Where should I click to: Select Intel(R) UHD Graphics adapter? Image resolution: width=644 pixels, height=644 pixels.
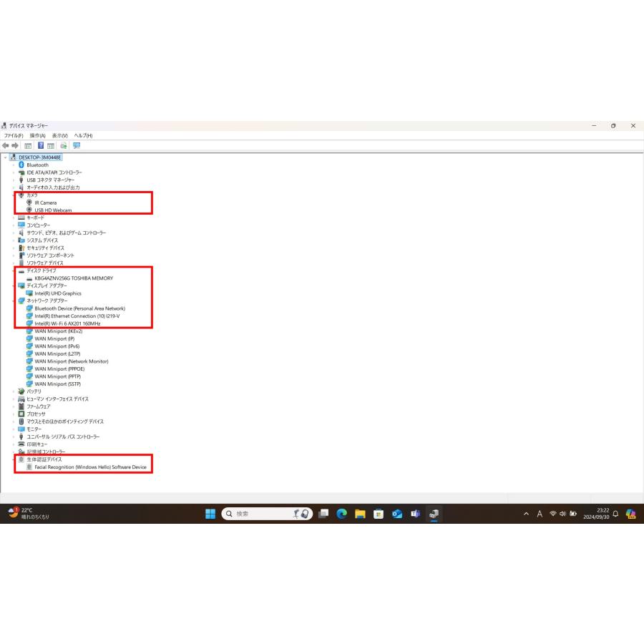(x=58, y=293)
